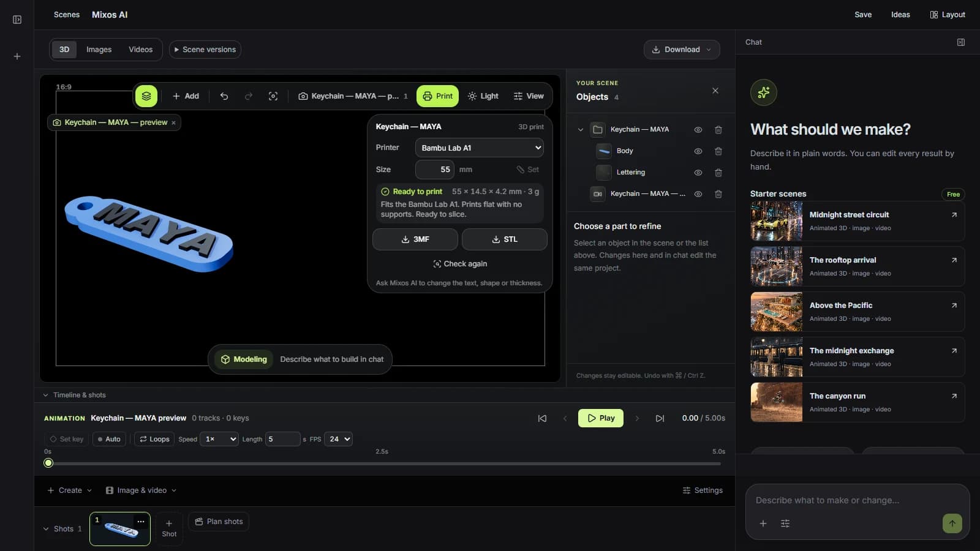
Task: Open the Printer dropdown Bambu Lab A1
Action: (x=479, y=148)
